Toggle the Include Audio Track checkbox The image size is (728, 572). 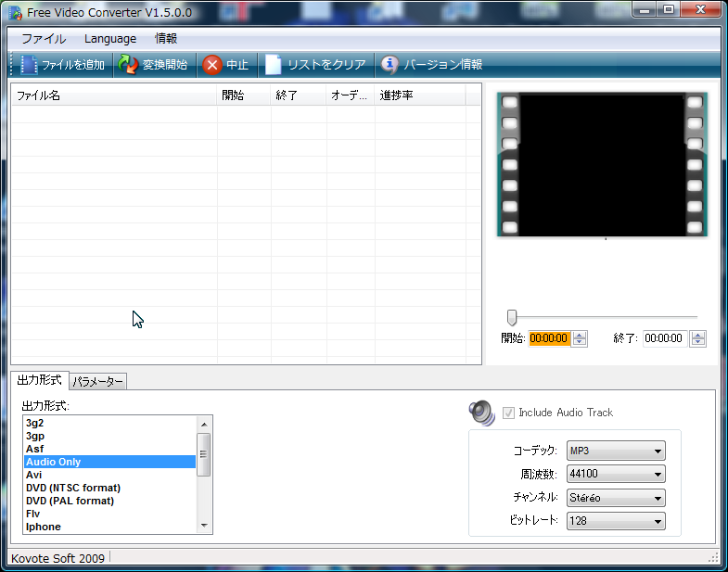508,413
